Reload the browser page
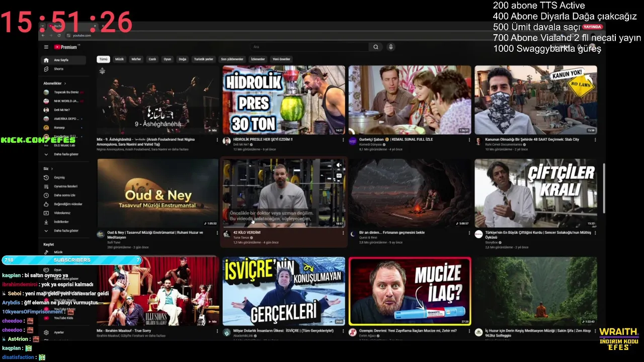 [x=59, y=35]
